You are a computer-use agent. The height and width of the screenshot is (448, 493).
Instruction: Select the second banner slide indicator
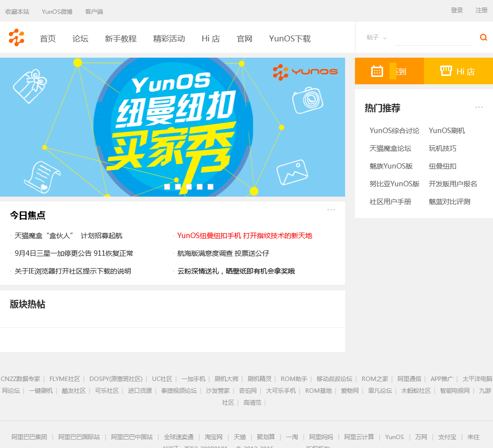coord(178,187)
